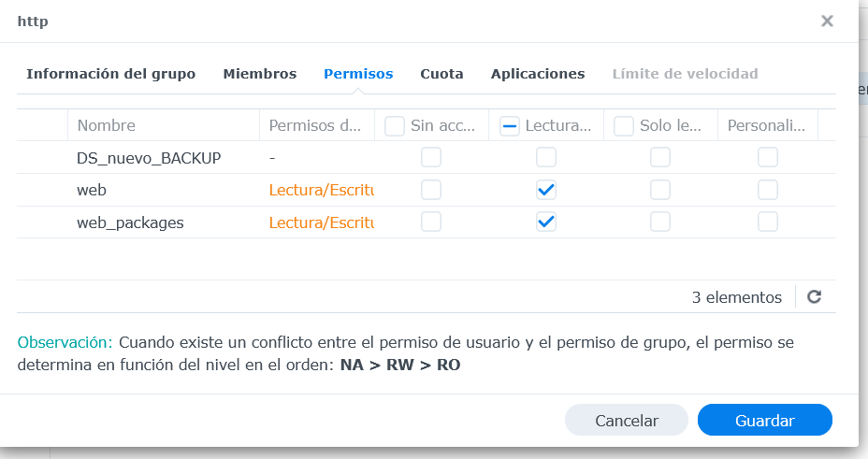868x459 pixels.
Task: Toggle the Lectura/Escritura header checkbox
Action: coord(510,125)
